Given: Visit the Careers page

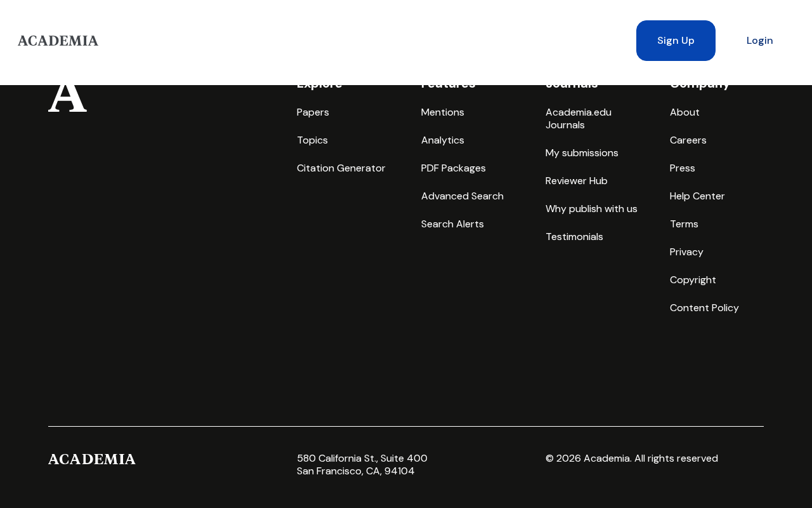Looking at the screenshot, I should 688,140.
